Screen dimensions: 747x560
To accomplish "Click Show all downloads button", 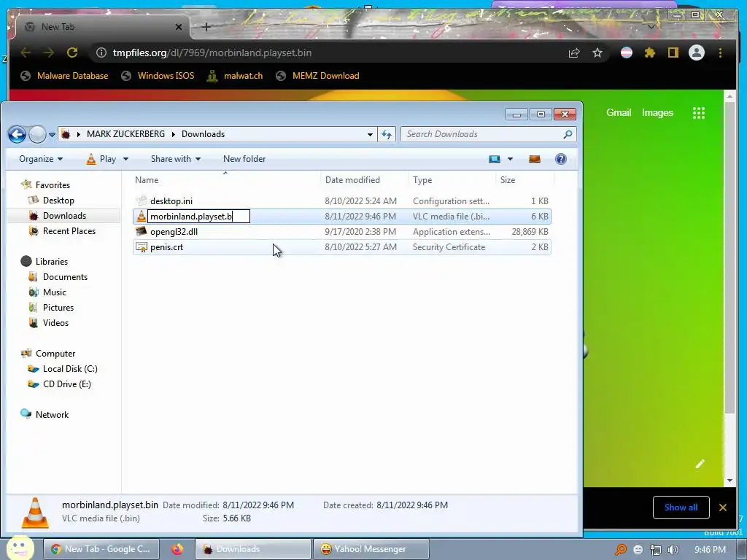I will [x=681, y=507].
